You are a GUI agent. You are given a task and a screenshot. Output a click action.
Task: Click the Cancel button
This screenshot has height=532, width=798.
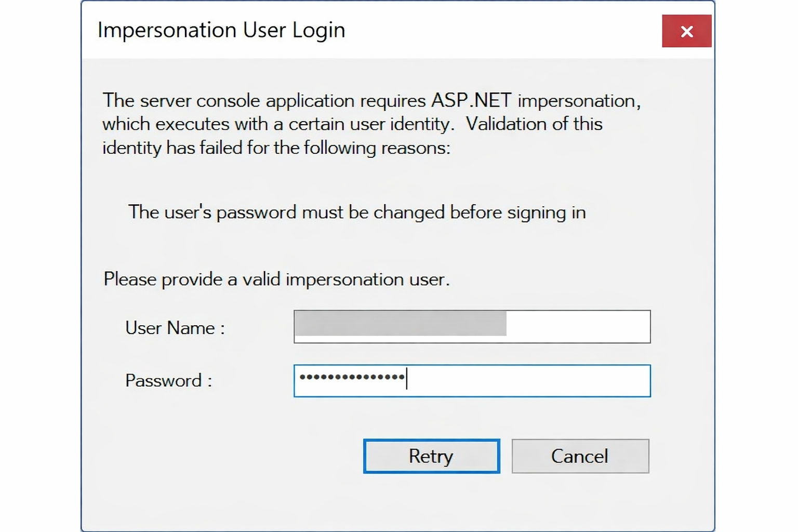[580, 456]
